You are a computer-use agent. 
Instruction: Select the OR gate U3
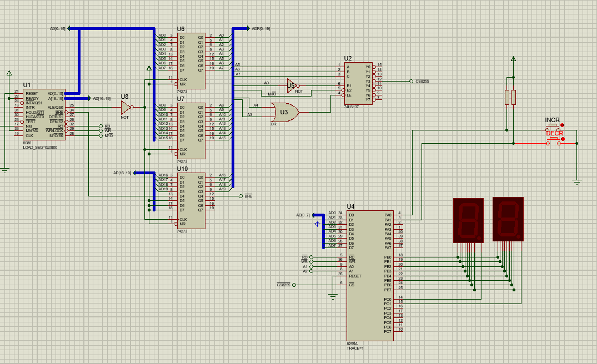tap(284, 113)
